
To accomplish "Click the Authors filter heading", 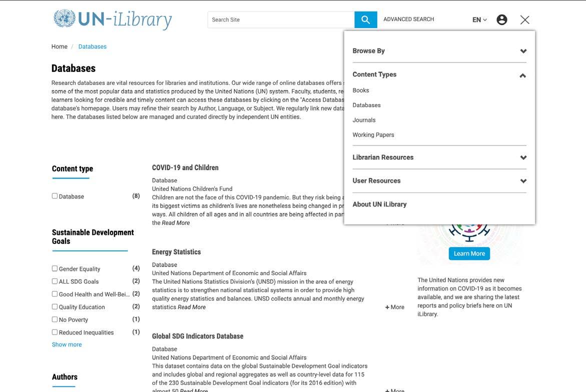I will (65, 376).
